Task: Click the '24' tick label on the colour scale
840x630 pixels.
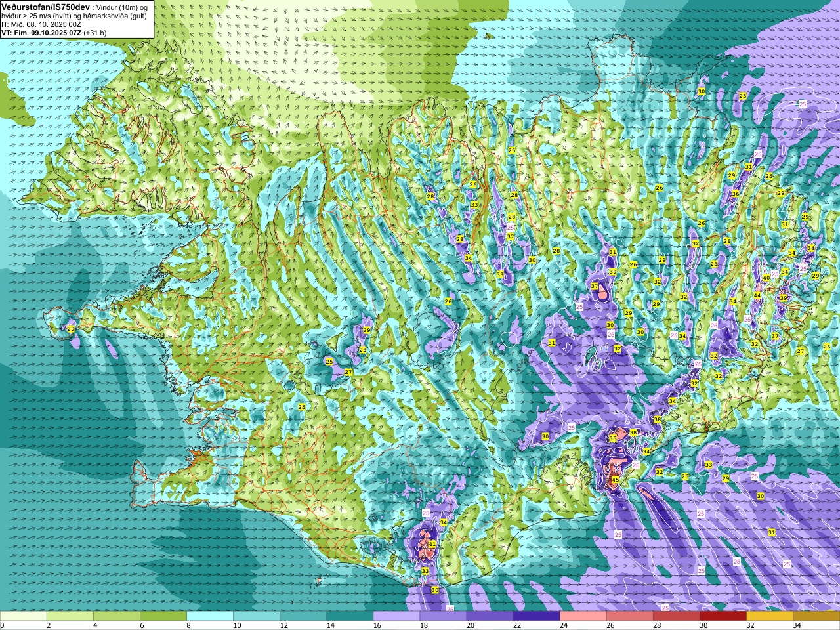Action: 562,625
